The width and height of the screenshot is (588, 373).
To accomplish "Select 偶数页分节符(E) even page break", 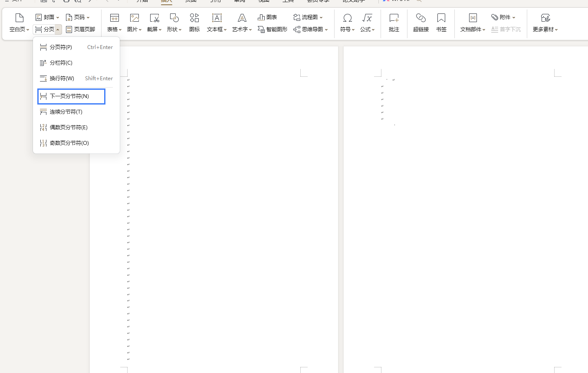I will 76,128.
